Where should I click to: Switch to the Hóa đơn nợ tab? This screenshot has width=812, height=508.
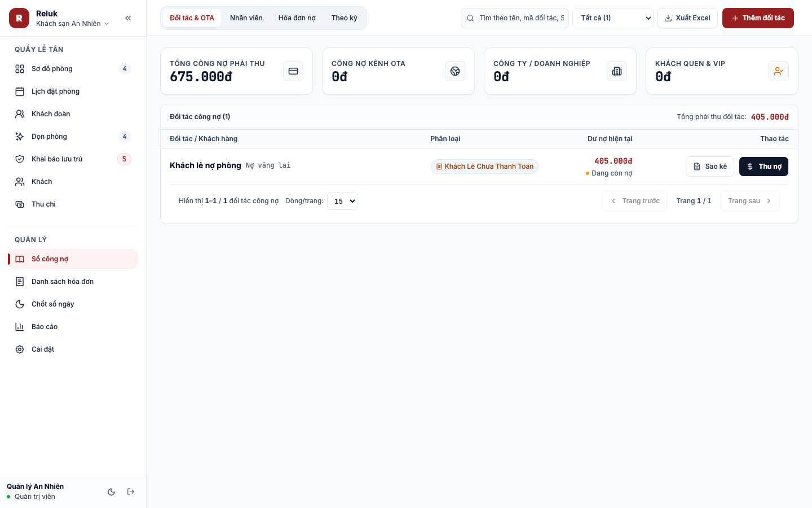point(297,18)
